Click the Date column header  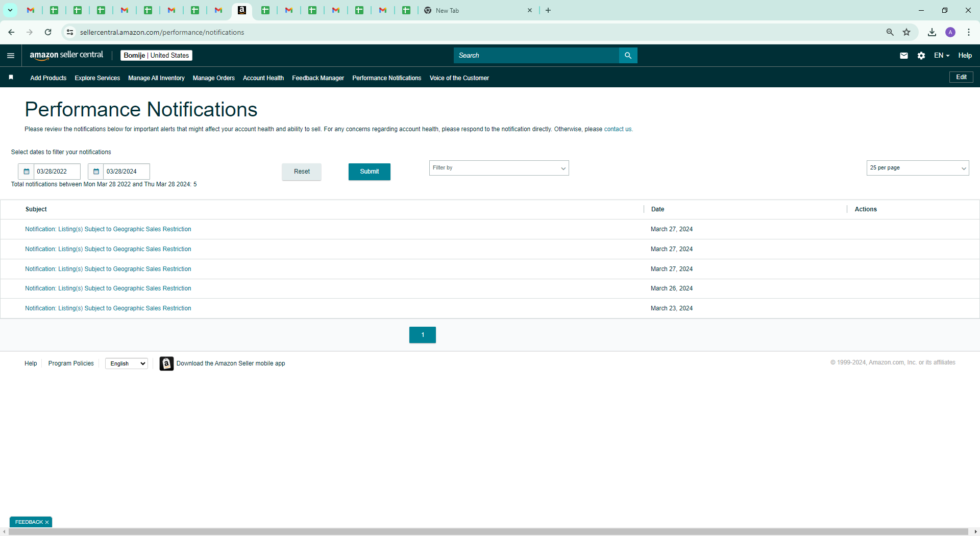tap(657, 209)
